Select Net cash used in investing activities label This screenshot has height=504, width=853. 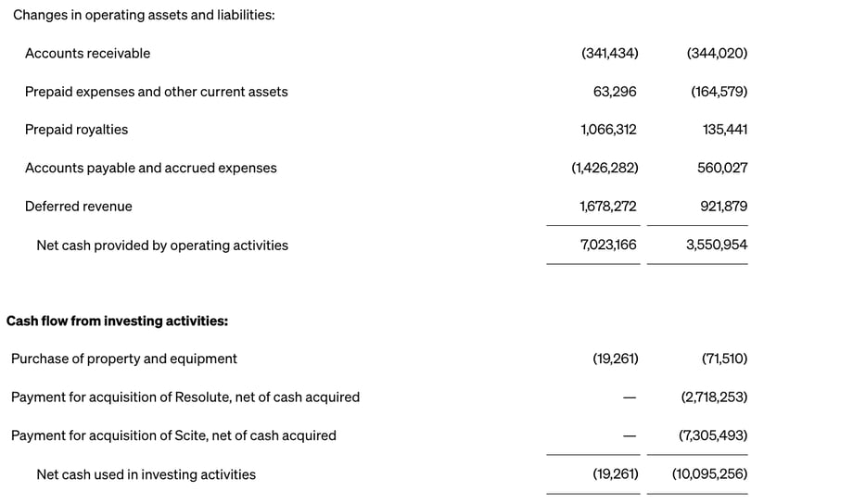point(146,475)
